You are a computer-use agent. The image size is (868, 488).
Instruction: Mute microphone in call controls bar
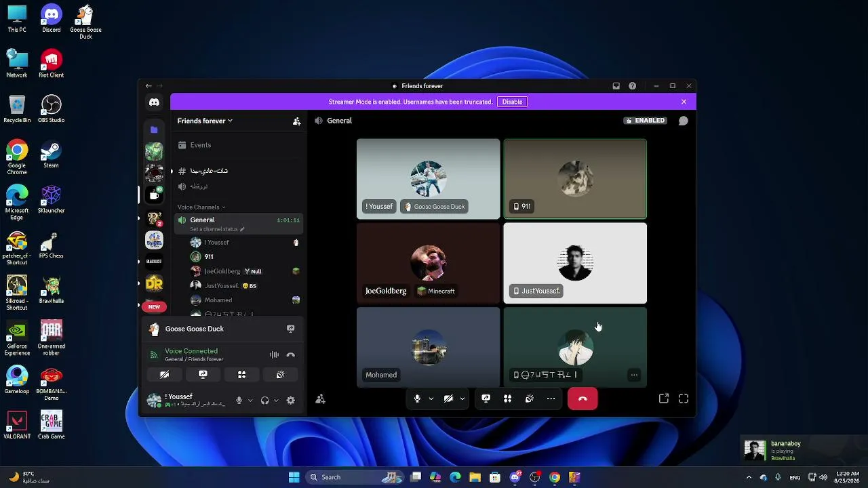[418, 399]
